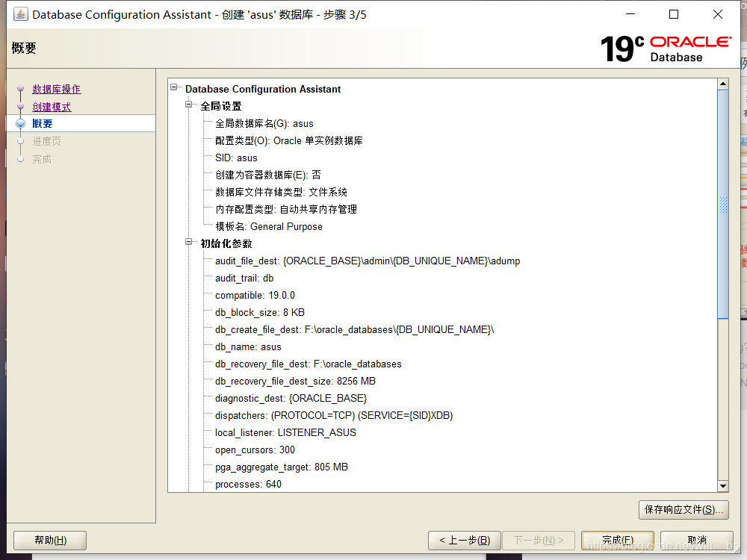747x560 pixels.
Task: Select the pga_aggregate_target: 805 MB row
Action: [282, 467]
